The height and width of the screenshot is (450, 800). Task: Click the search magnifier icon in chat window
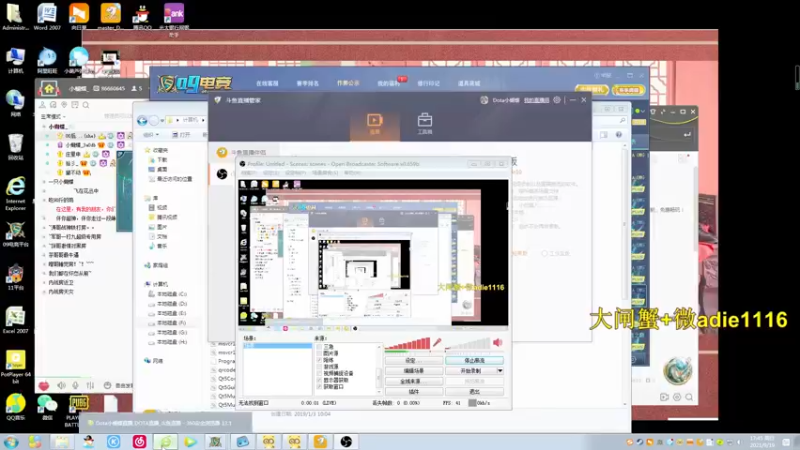(86, 105)
